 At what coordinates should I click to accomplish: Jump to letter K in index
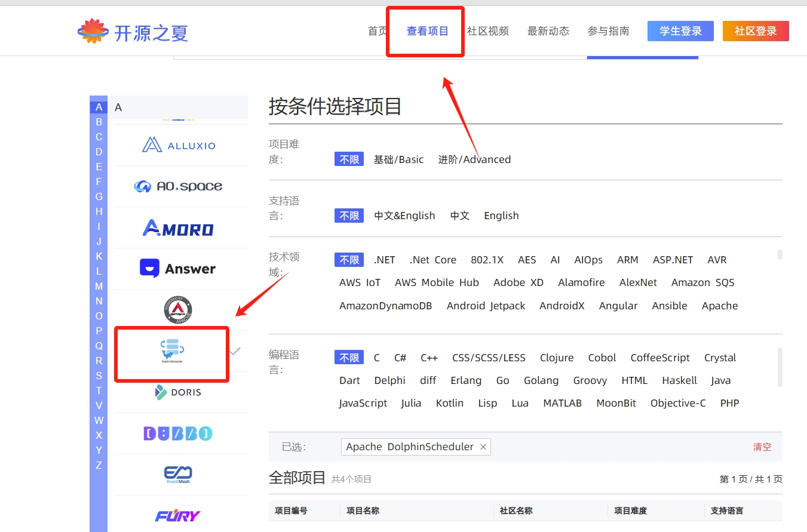click(x=99, y=256)
